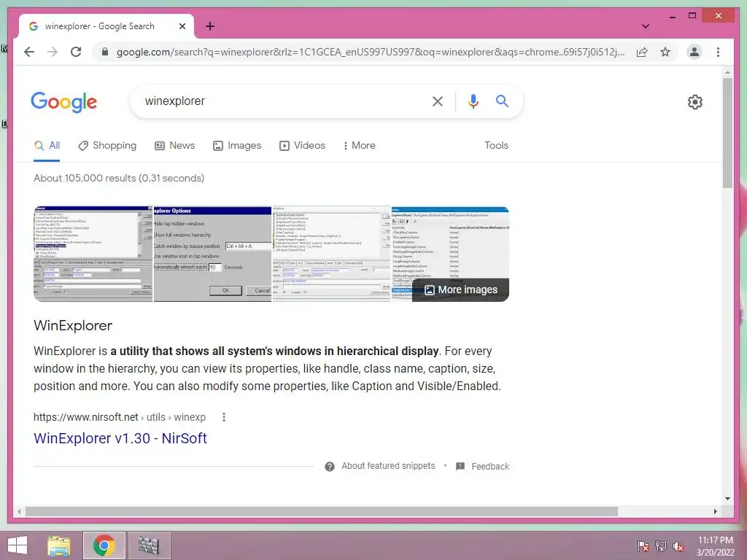This screenshot has width=747, height=560.
Task: Open the three-dot menu beside nirsoft result
Action: coord(224,418)
